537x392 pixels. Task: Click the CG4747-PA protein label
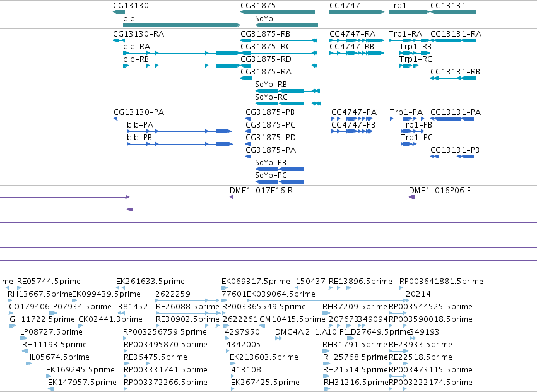tap(354, 112)
